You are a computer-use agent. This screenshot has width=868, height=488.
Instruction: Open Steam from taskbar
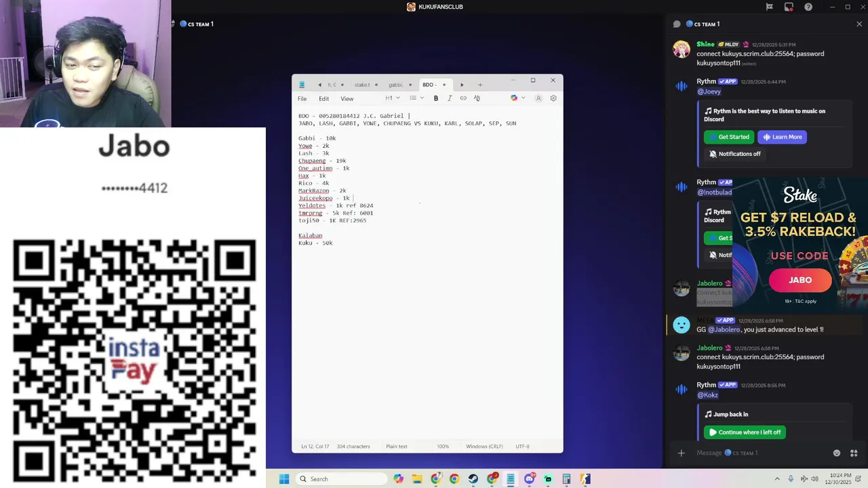[x=473, y=479]
